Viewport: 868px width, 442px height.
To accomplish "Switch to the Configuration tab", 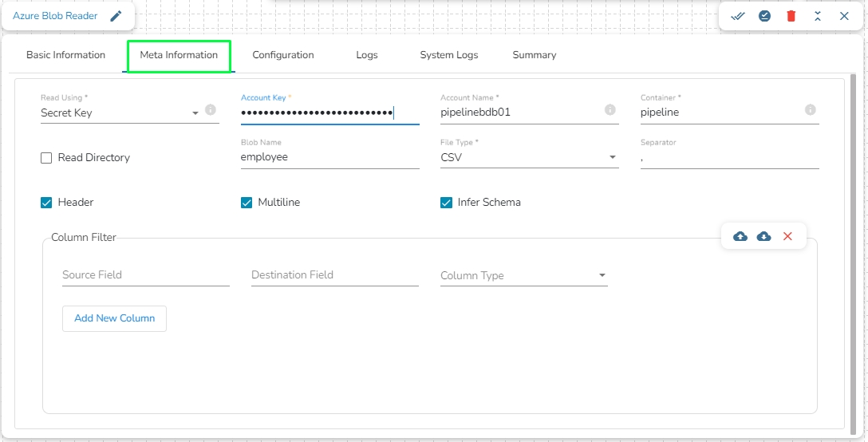I will click(x=283, y=55).
